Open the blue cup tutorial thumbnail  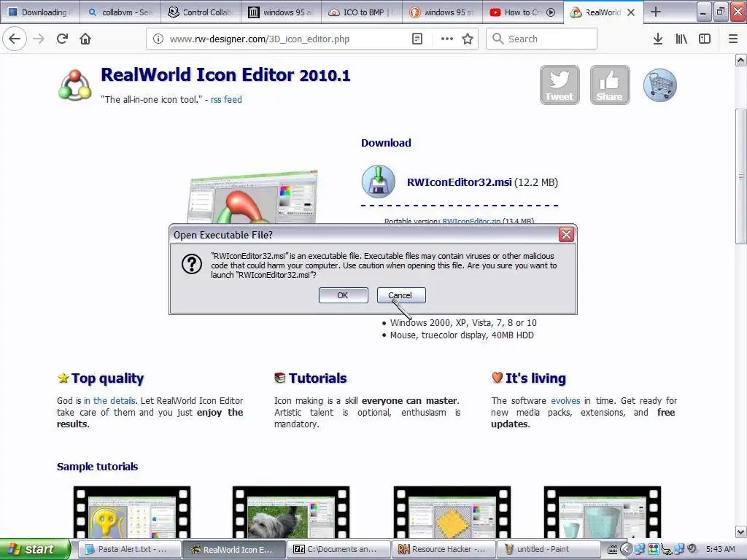(x=603, y=513)
